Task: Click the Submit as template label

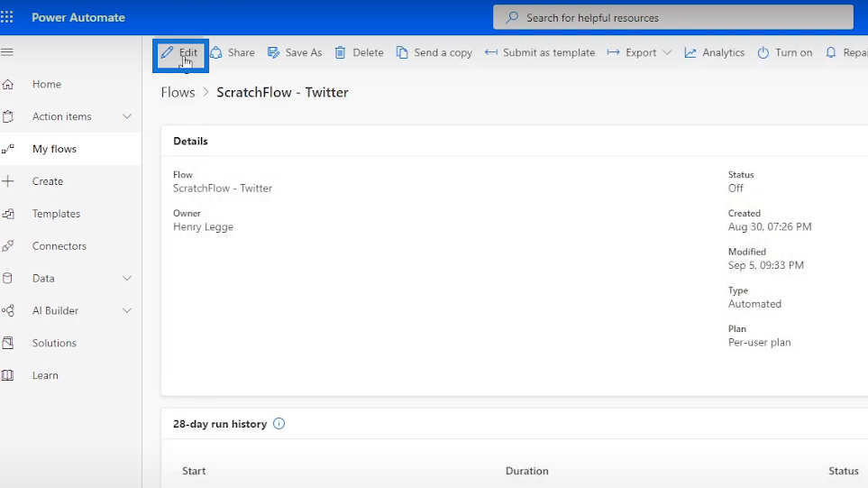Action: [x=549, y=52]
